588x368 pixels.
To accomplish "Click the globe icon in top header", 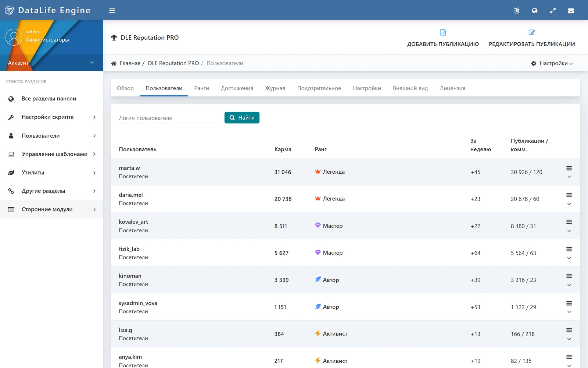I will (x=535, y=11).
